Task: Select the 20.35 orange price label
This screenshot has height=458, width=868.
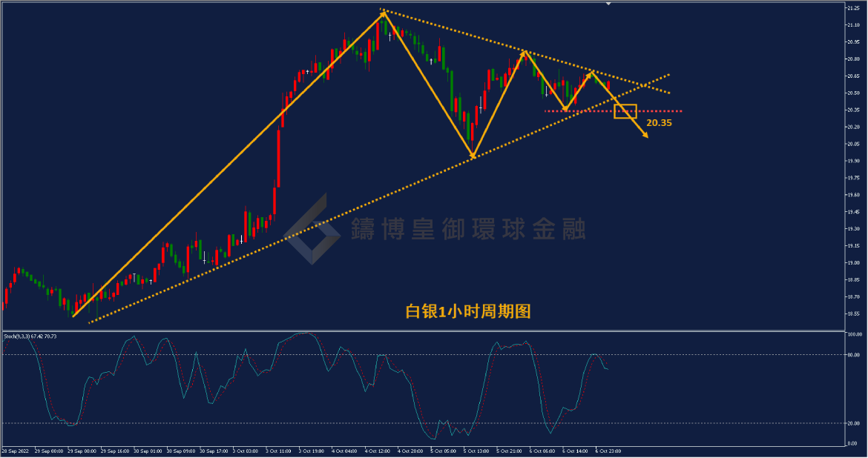Action: [x=659, y=123]
